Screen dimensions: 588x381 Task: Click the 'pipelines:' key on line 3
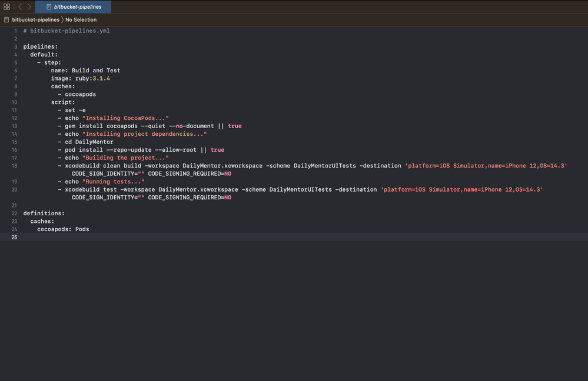click(x=41, y=46)
